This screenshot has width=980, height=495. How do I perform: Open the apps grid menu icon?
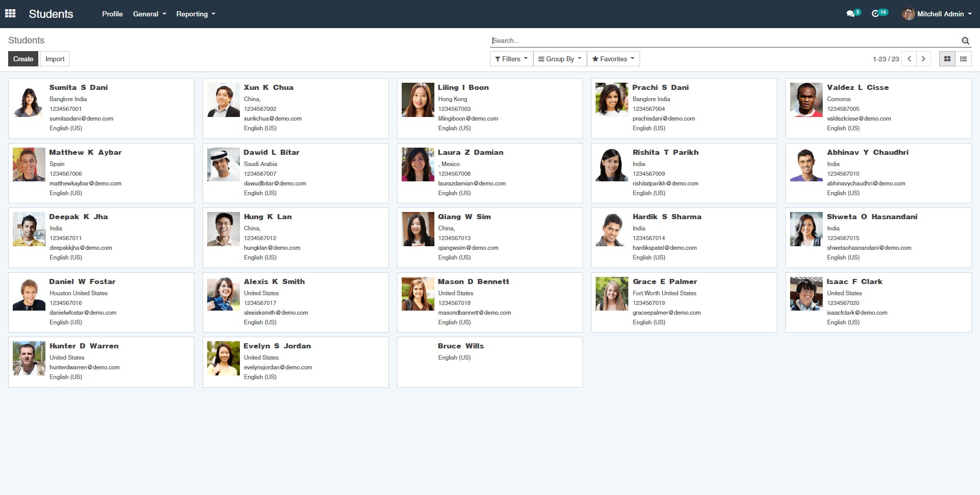pyautogui.click(x=10, y=14)
